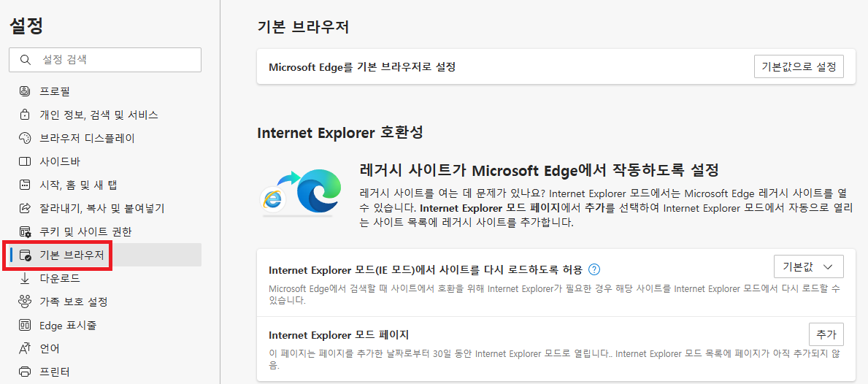Click 추가 for Internet Explorer mode pages
The height and width of the screenshot is (384, 868).
click(826, 334)
